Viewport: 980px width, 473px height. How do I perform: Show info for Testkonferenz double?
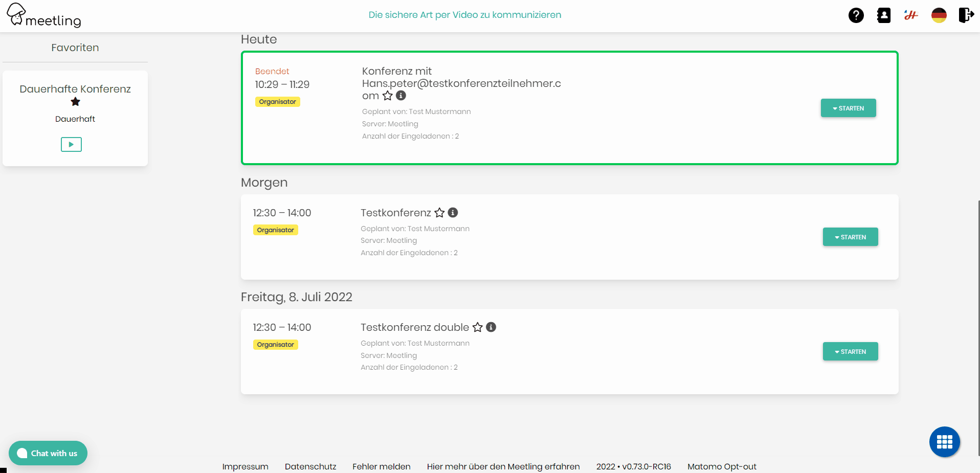pos(491,327)
